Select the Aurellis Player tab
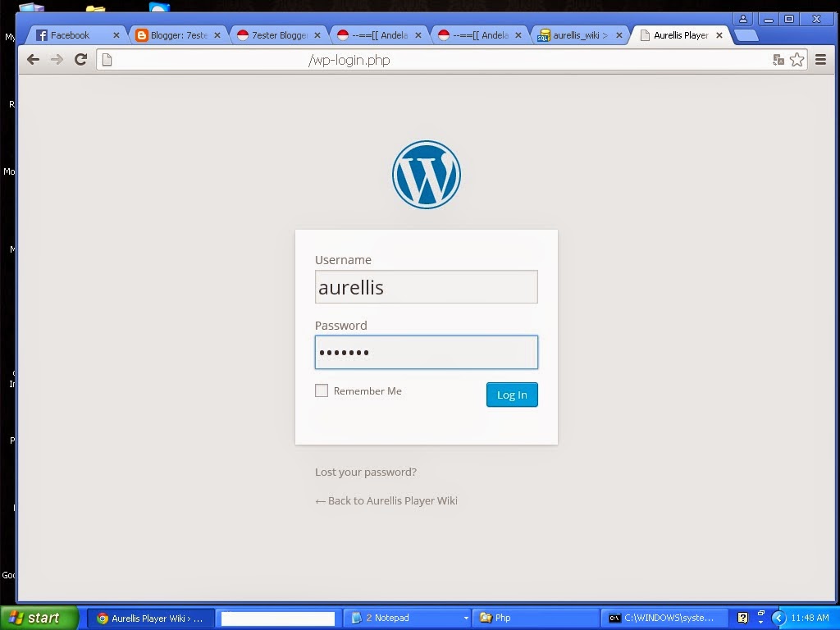Viewport: 840px width, 630px height. [679, 35]
